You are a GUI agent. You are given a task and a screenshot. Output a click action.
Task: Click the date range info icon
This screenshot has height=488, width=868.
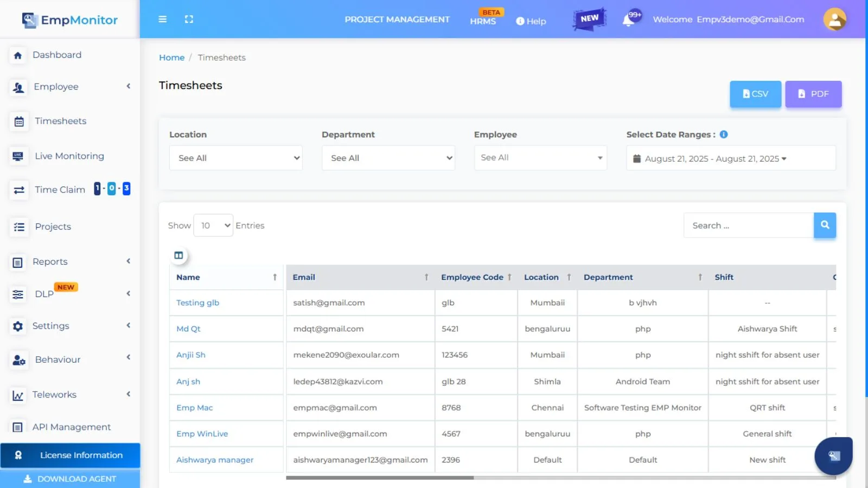tap(724, 134)
